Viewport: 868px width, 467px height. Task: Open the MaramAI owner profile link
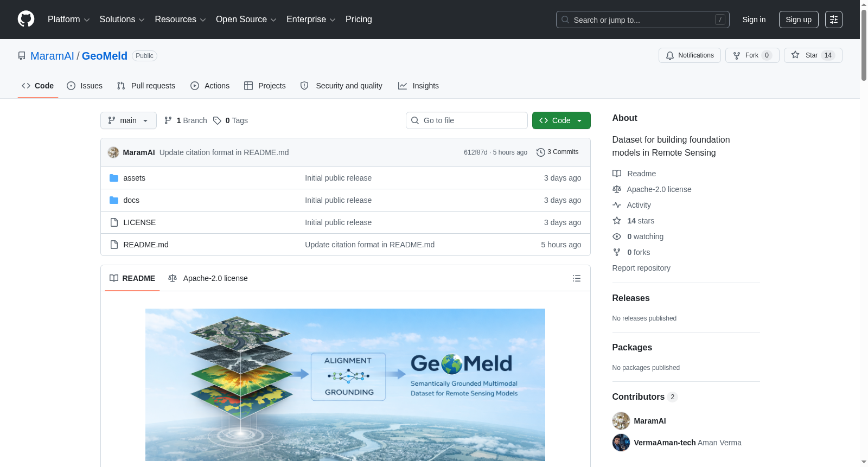(x=52, y=56)
